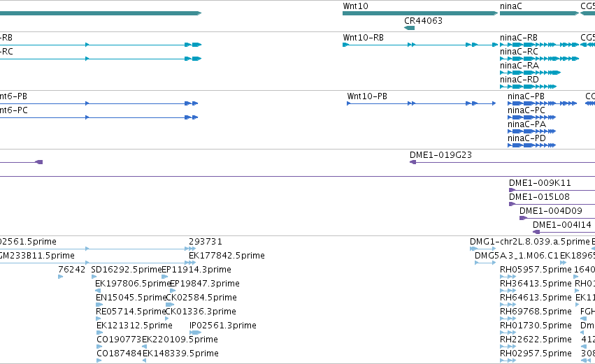Select the Wnt10-PB protein label

367,96
